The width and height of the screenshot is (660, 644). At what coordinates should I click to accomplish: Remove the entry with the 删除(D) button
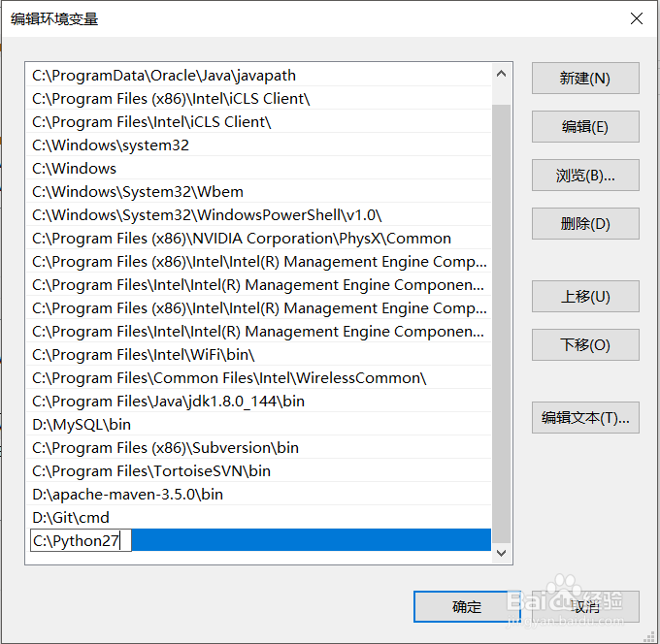(x=585, y=223)
